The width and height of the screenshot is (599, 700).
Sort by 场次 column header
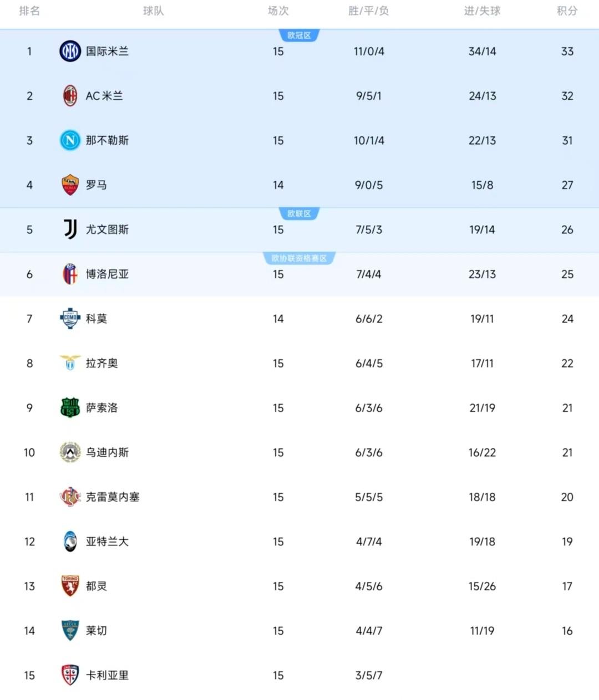pos(278,11)
